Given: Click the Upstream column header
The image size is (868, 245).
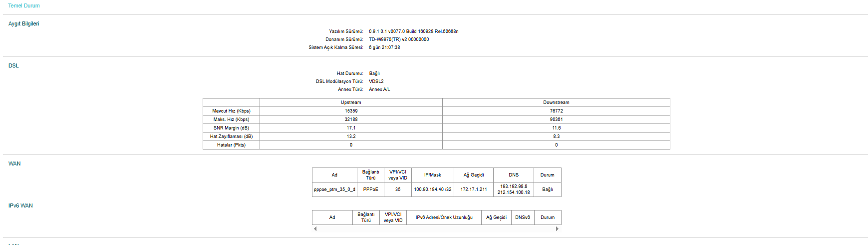Looking at the screenshot, I should tap(351, 102).
